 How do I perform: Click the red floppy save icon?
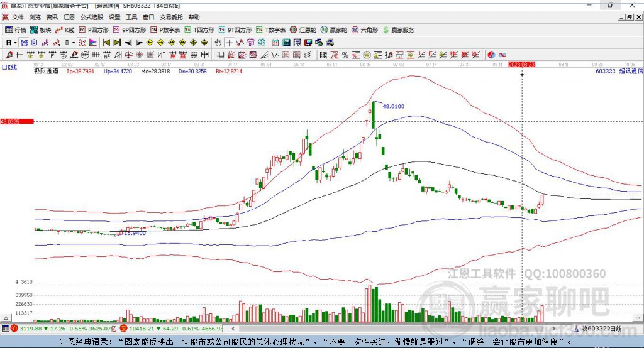[308, 43]
